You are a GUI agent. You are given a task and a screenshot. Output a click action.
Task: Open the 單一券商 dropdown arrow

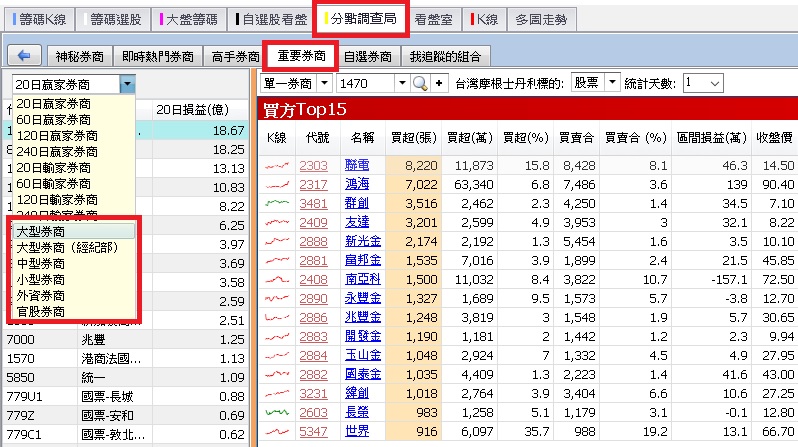(324, 83)
